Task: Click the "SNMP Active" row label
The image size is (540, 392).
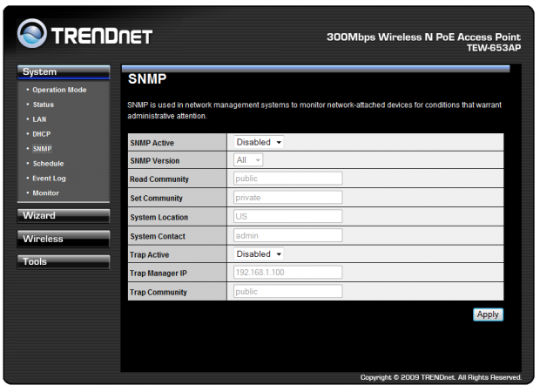Action: [152, 143]
